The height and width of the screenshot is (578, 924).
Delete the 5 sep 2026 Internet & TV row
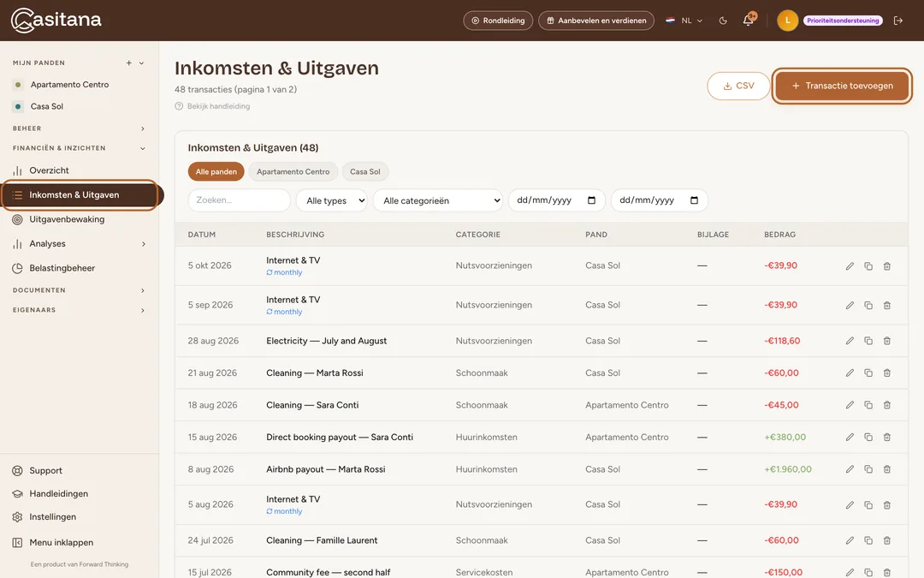click(x=887, y=306)
